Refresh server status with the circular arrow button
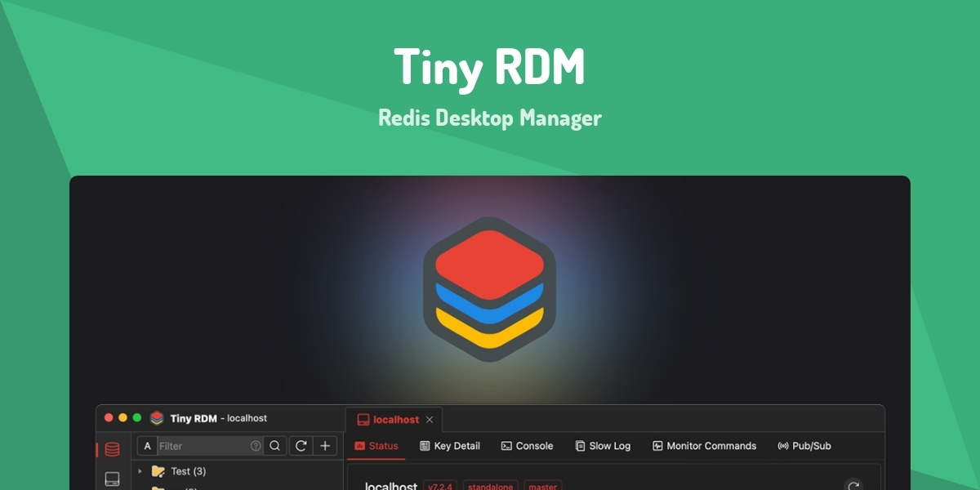The height and width of the screenshot is (490, 980). point(853,487)
